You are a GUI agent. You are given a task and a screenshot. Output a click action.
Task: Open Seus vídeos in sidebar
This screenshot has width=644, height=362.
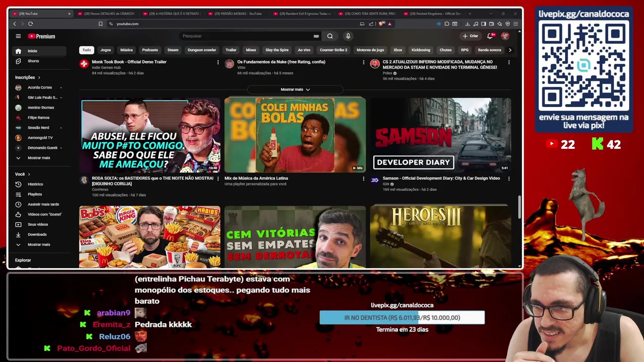coord(39,224)
